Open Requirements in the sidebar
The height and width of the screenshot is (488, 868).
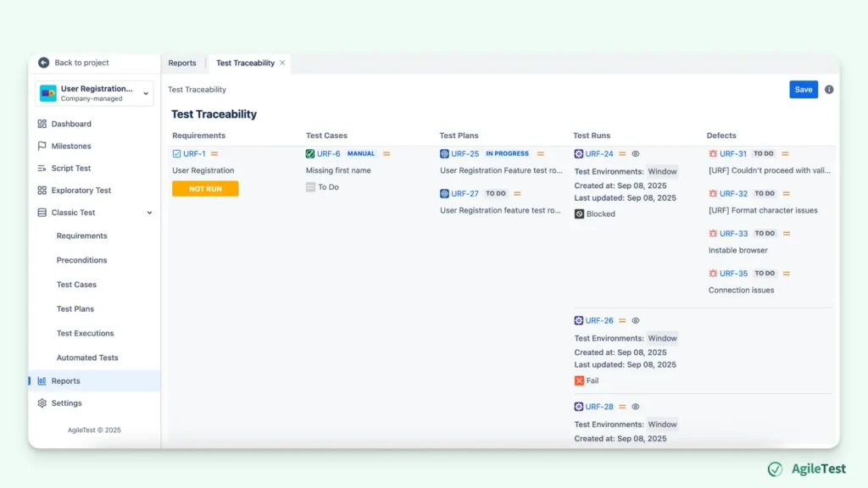click(x=82, y=236)
